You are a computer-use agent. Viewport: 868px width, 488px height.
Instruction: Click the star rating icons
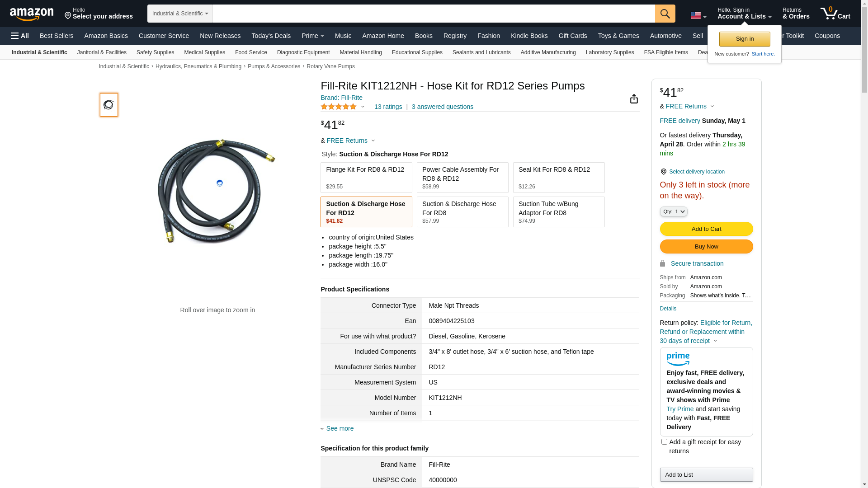click(x=339, y=107)
